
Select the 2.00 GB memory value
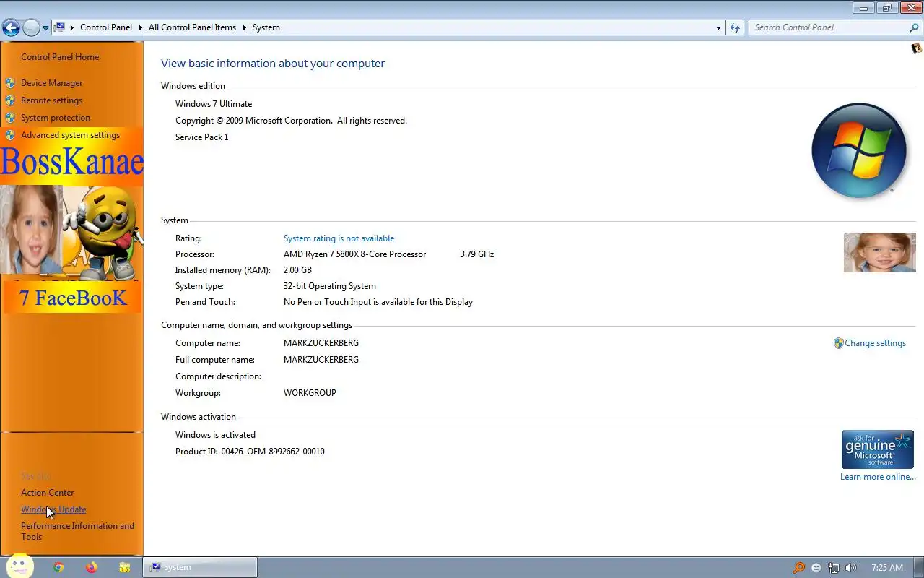pos(297,270)
